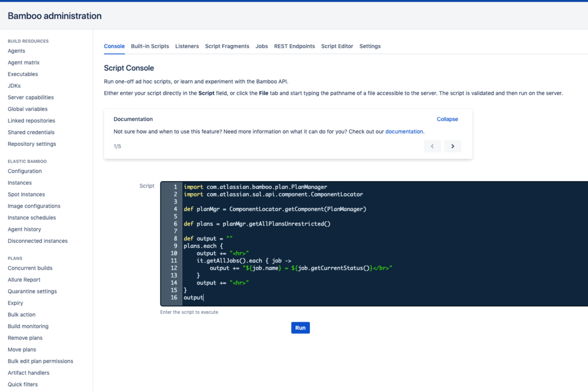Open Concurrent builds page
This screenshot has height=391, width=588.
[30, 268]
